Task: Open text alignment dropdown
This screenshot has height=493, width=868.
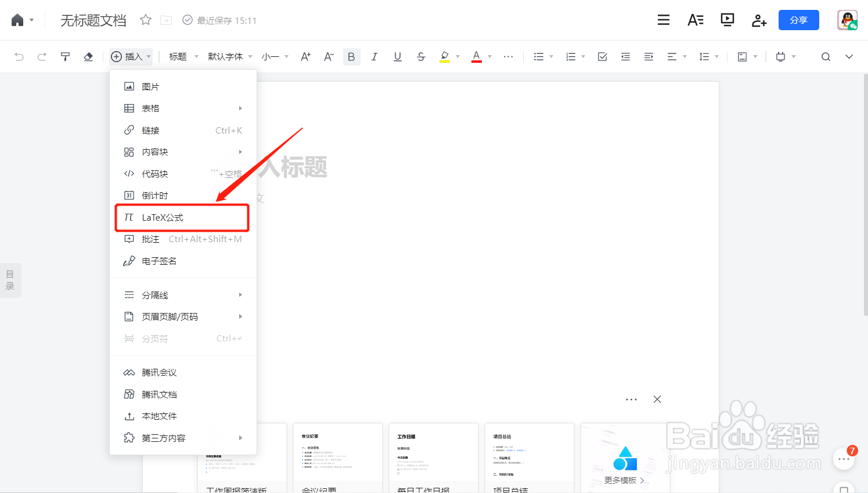Action: point(677,56)
